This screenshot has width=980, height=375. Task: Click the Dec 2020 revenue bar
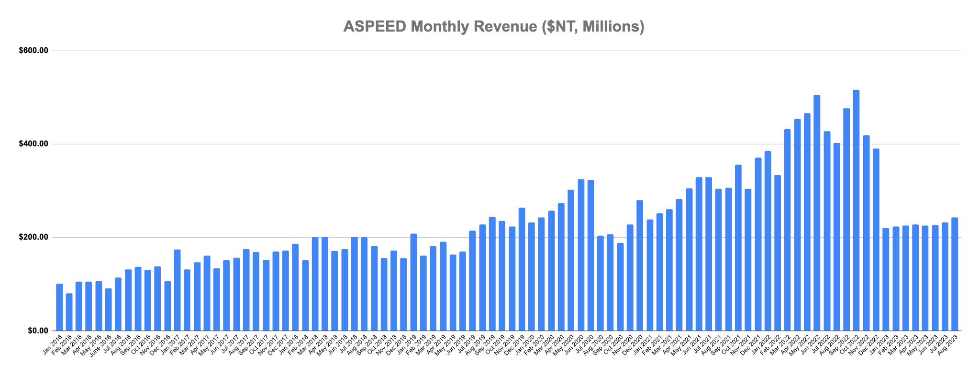point(640,265)
